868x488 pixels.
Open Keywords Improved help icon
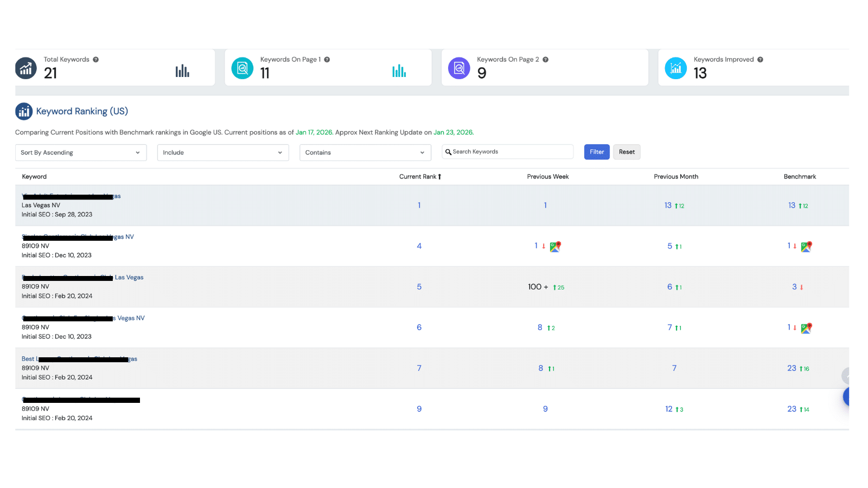760,60
